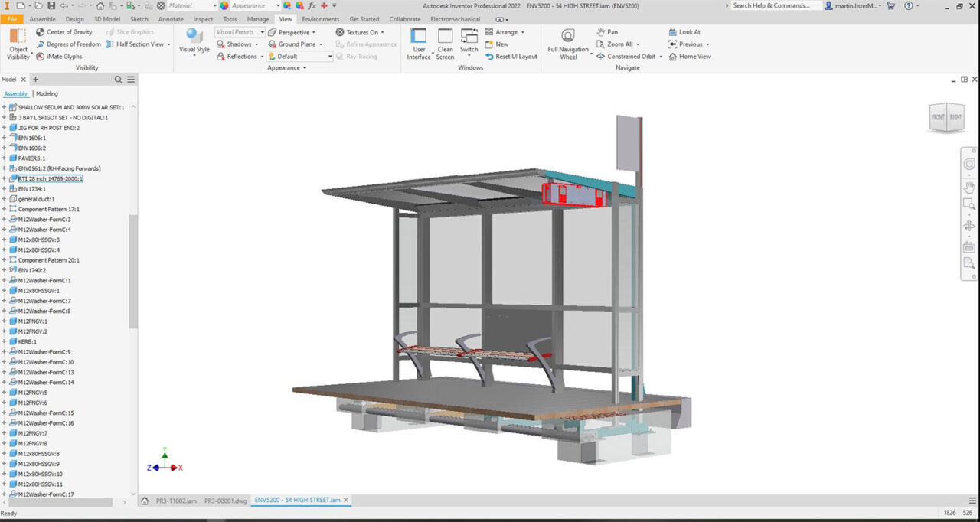Click the Arrange button in Windows panel
The width and height of the screenshot is (980, 522).
(x=505, y=31)
